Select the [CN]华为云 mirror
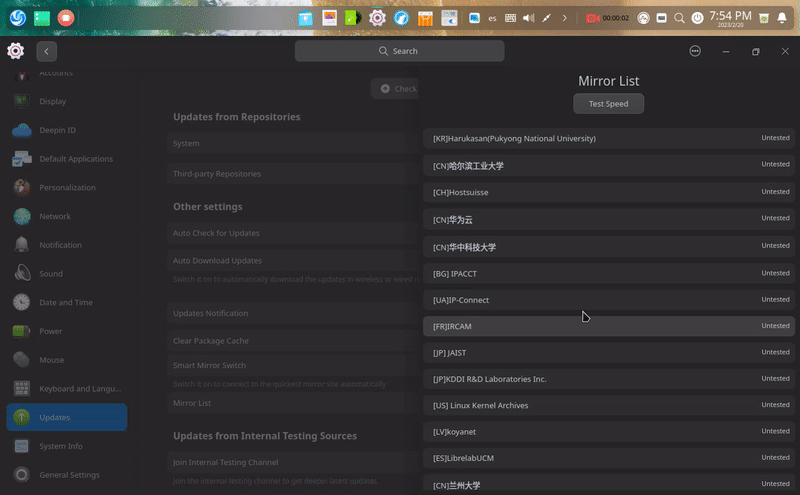The width and height of the screenshot is (800, 495). [x=609, y=219]
